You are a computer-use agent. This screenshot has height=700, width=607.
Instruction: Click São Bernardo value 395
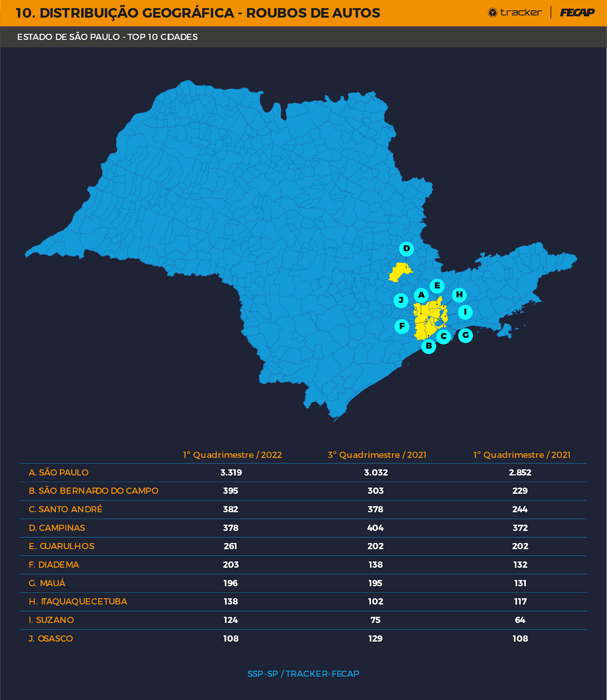pyautogui.click(x=230, y=491)
